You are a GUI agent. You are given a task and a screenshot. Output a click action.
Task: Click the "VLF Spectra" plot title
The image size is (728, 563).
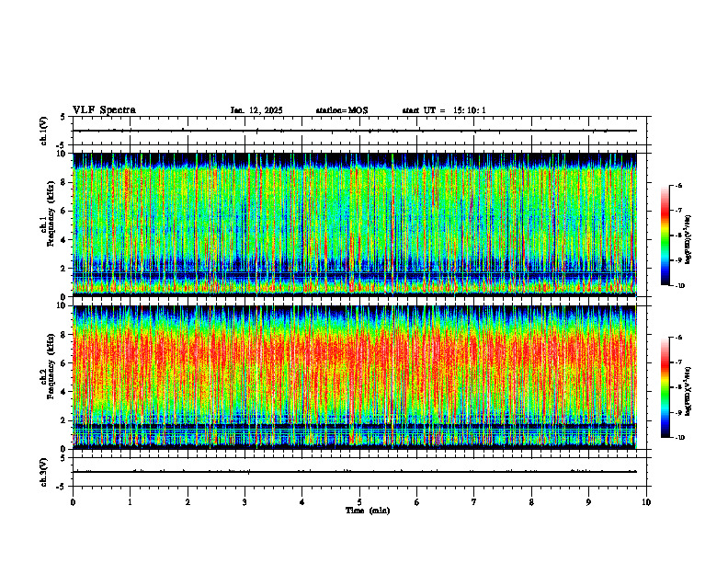pos(104,110)
